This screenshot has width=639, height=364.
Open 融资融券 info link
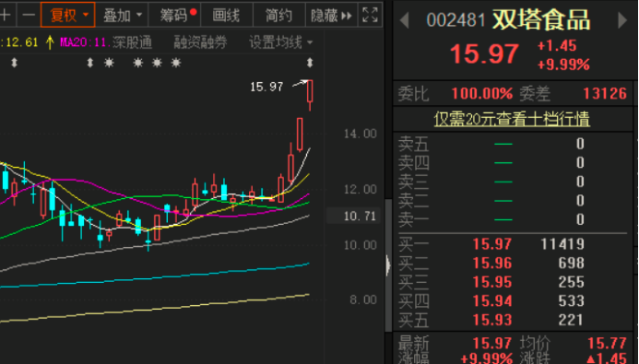tap(200, 42)
